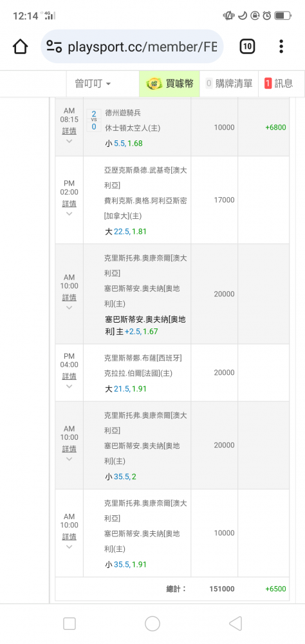Image resolution: width=305 pixels, height=644 pixels.
Task: Tap the browser home icon
Action: [20, 46]
